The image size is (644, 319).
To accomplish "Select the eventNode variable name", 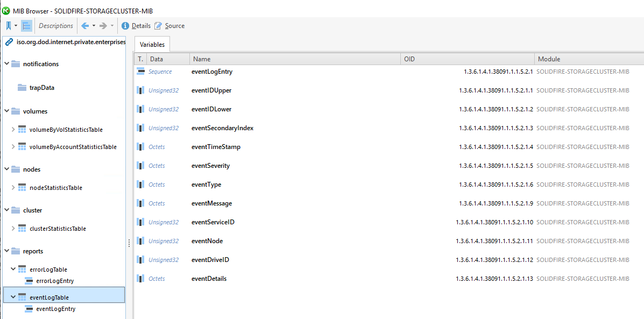I will tap(208, 241).
